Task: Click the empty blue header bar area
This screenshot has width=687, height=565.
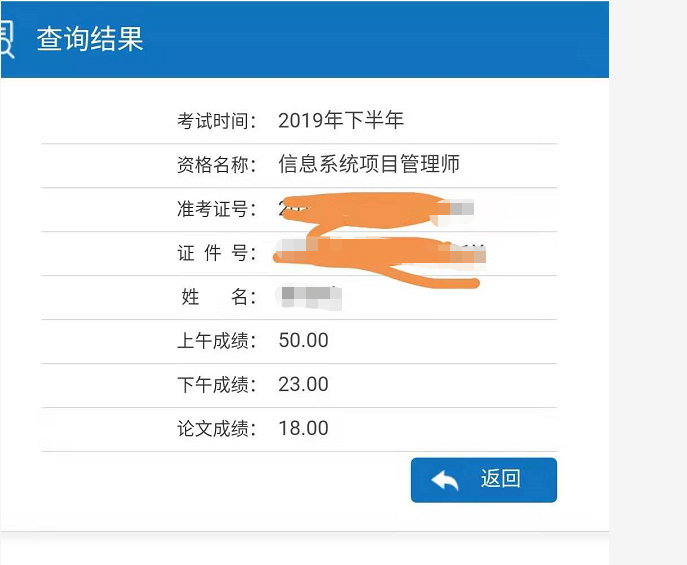Action: (x=400, y=39)
